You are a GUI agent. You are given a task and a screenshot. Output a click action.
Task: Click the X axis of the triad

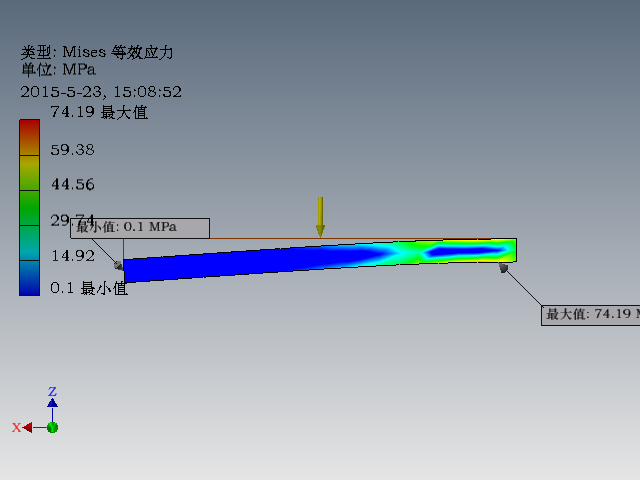pyautogui.click(x=27, y=428)
